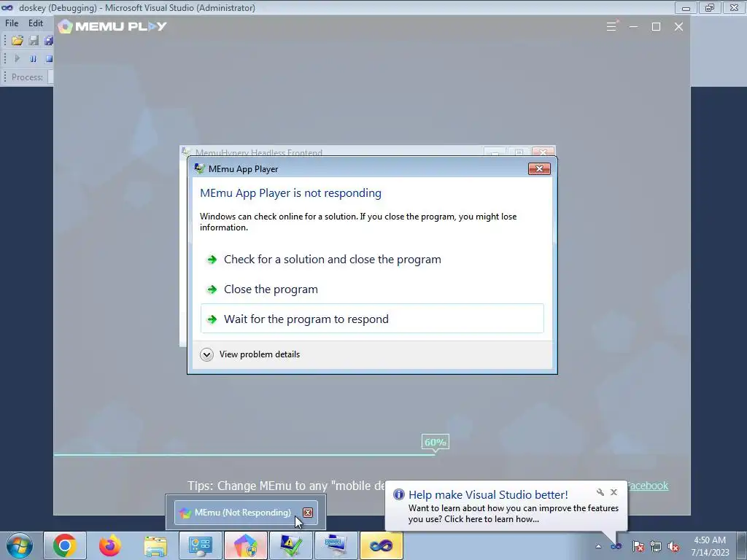The image size is (747, 560).
Task: Open the network status tray icon
Action: pos(656,546)
